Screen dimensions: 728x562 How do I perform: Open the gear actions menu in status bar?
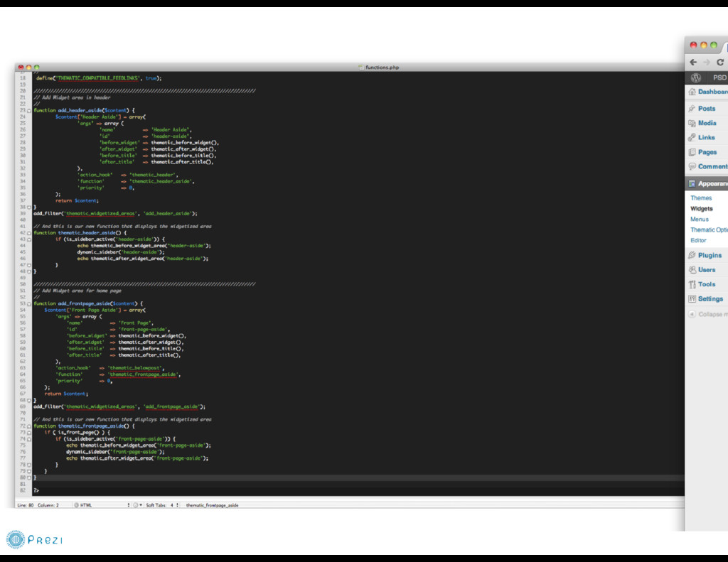tap(137, 505)
